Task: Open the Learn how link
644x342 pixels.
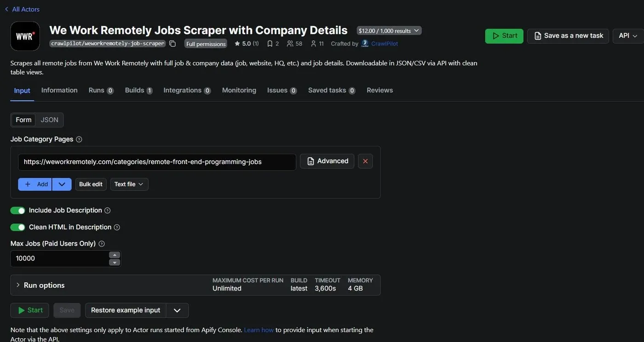Action: coord(259,330)
